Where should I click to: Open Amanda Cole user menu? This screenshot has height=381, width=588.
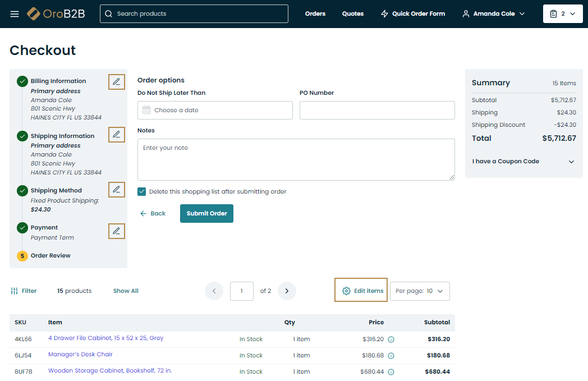[x=493, y=14]
